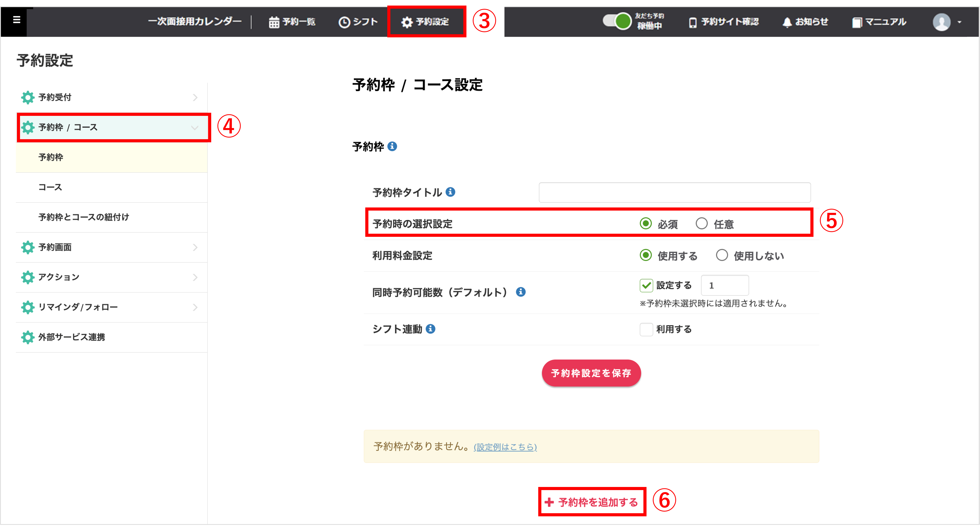Screen dimensions: 980x531
Task: Expand 予約受付 chevron in sidebar
Action: pos(195,98)
